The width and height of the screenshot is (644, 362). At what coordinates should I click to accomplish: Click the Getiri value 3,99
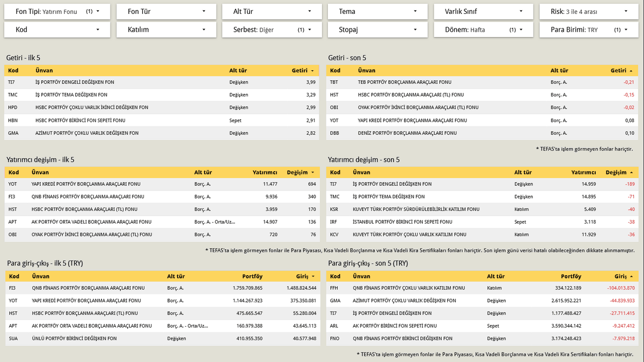(311, 82)
